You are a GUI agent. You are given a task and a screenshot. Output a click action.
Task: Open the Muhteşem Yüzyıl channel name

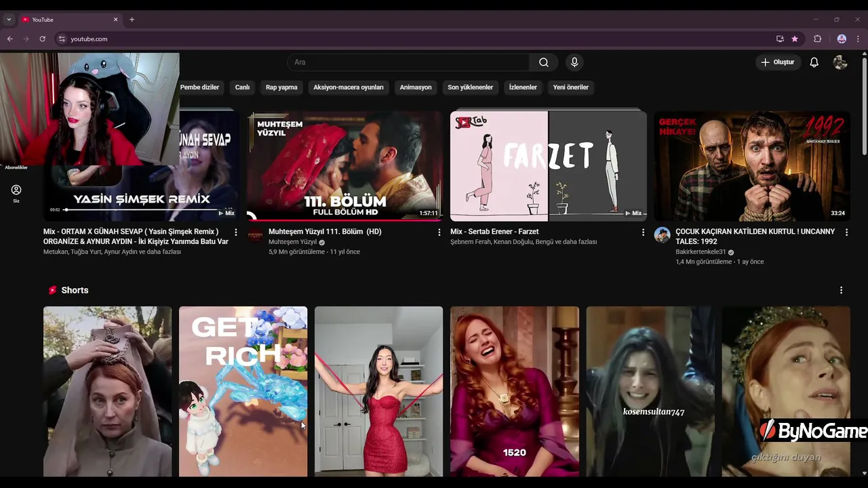[x=292, y=242]
